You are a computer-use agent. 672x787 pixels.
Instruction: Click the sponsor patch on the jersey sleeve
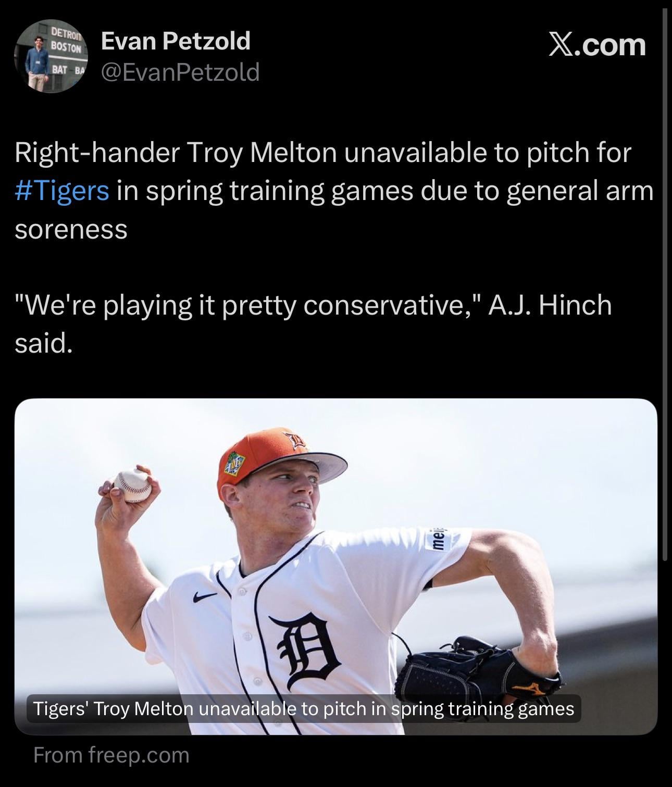point(438,536)
